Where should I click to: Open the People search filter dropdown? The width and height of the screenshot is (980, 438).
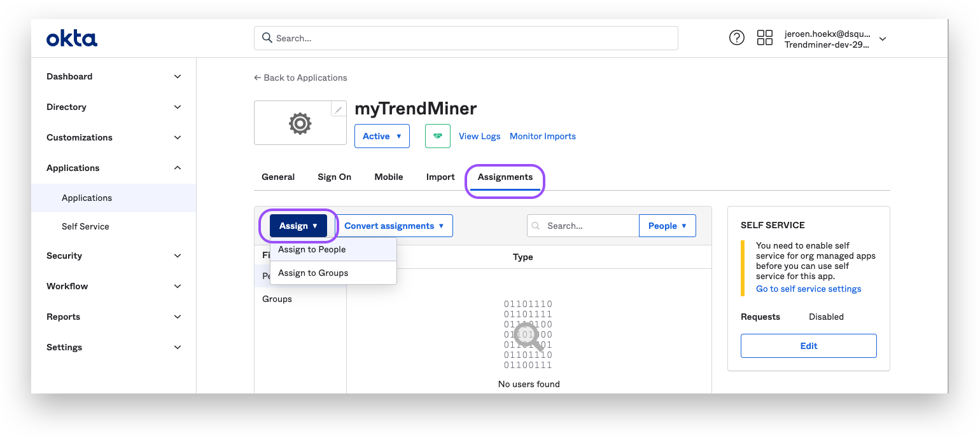pyautogui.click(x=667, y=226)
